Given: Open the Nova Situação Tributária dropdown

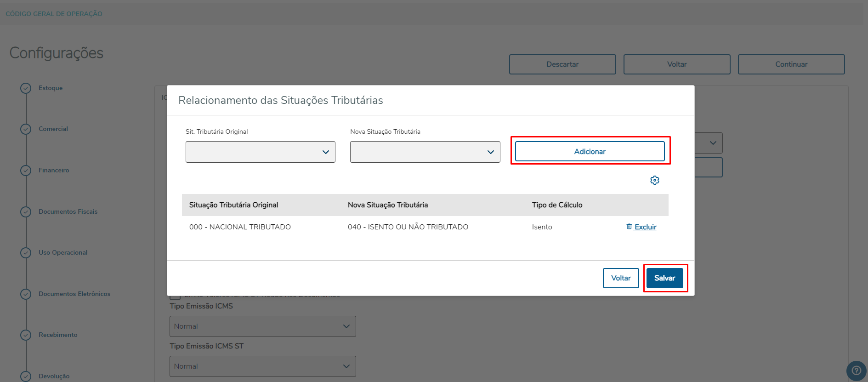Looking at the screenshot, I should click(x=425, y=152).
